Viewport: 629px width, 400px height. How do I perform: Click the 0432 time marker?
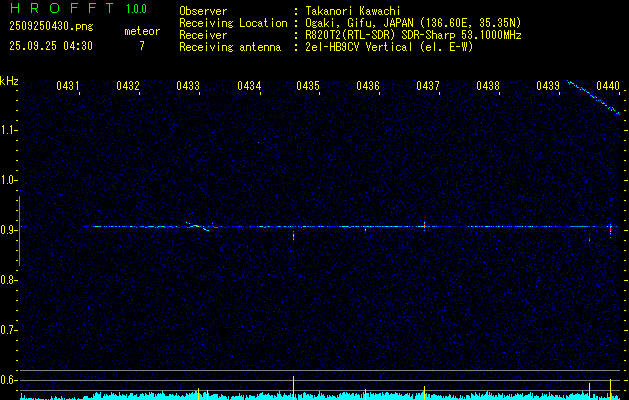coord(128,85)
